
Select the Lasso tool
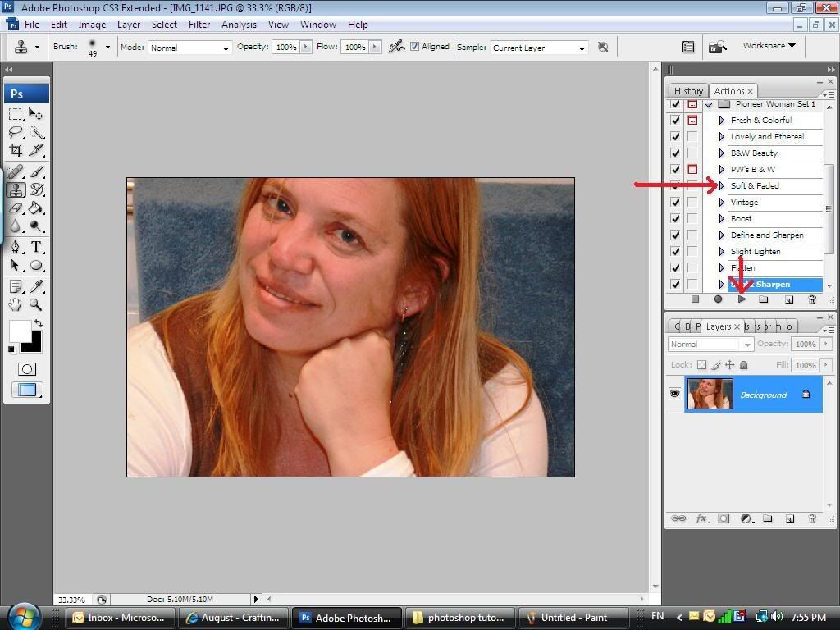16,132
